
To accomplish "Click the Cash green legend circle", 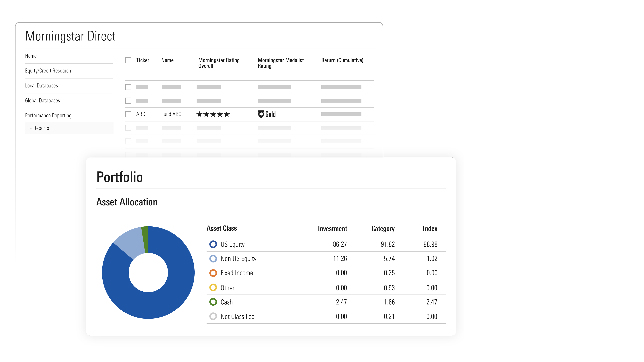I will click(213, 302).
